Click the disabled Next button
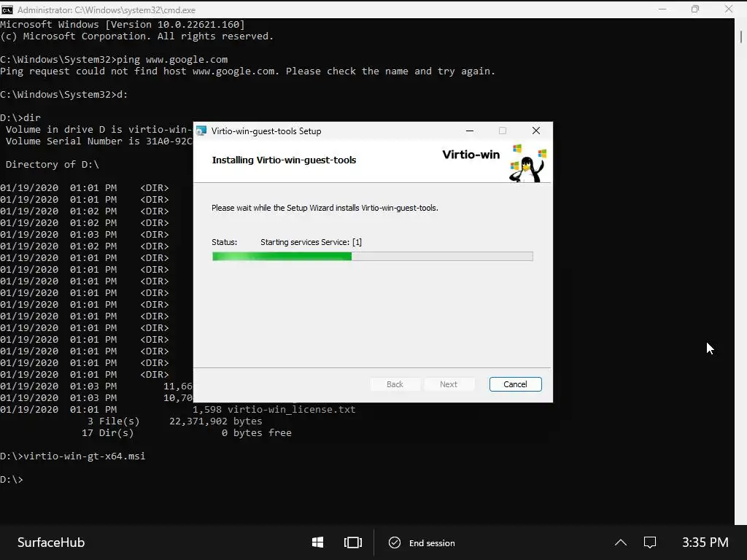 pos(449,384)
